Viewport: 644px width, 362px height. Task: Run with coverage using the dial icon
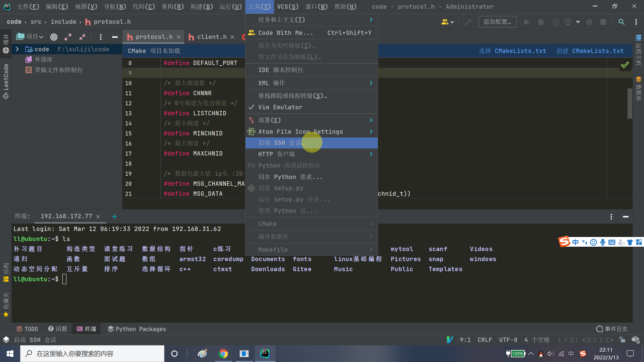pyautogui.click(x=555, y=22)
